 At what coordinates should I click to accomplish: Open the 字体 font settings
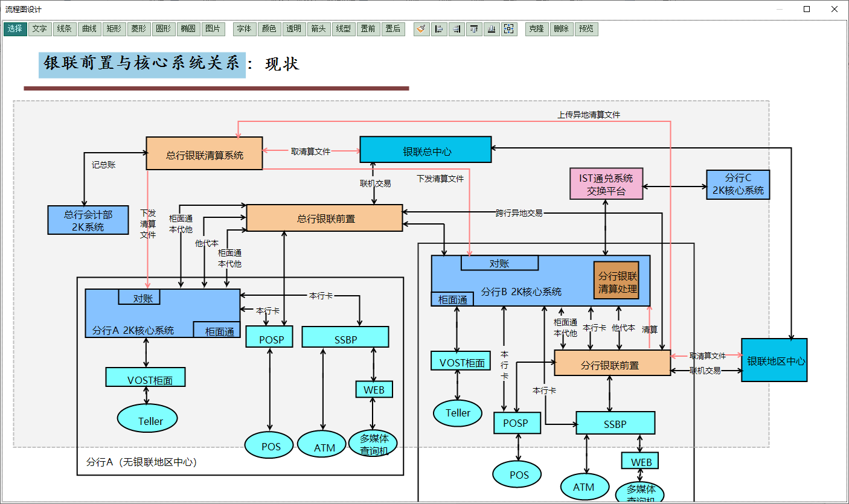(x=244, y=29)
